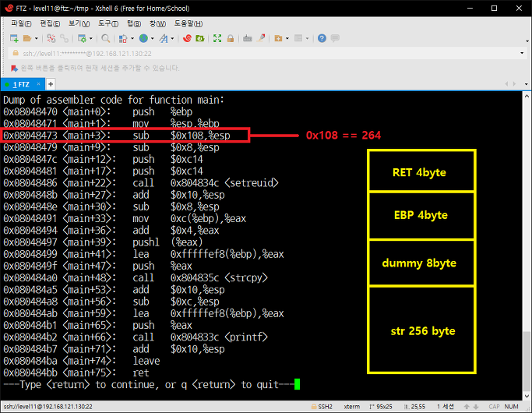The width and height of the screenshot is (532, 413).
Task: Open session Properties gear icon
Action: [82, 38]
